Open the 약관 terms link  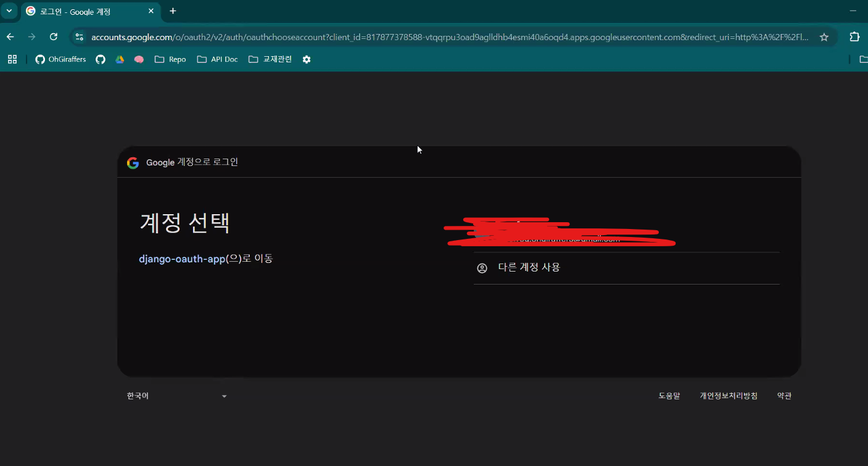click(x=784, y=396)
